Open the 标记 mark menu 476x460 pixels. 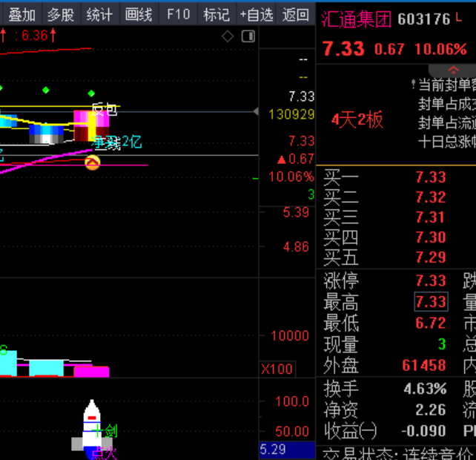(216, 15)
